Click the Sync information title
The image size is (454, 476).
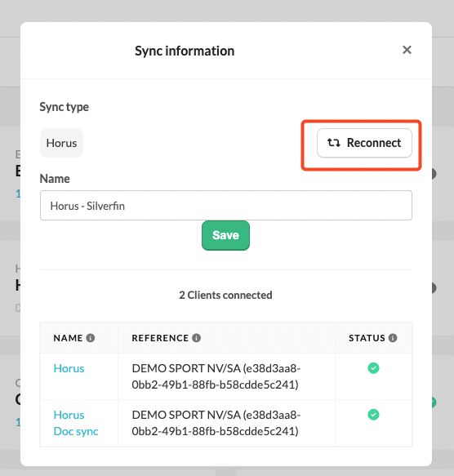[185, 51]
